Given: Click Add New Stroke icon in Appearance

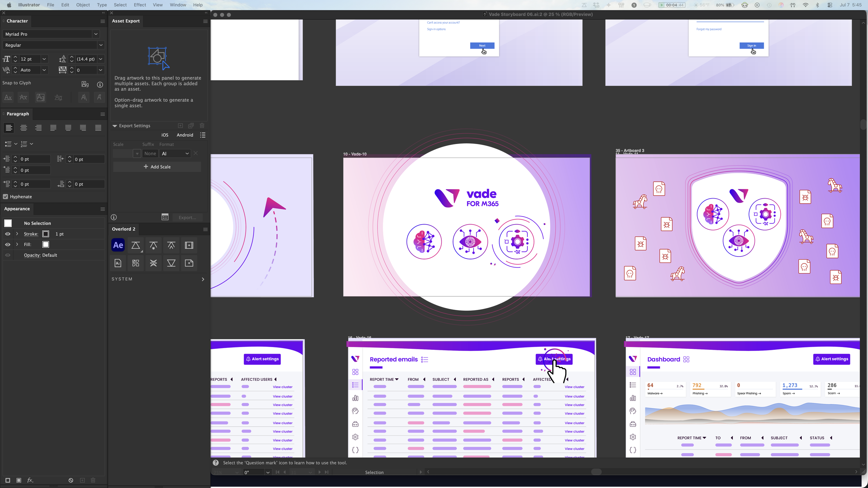Looking at the screenshot, I should click(8, 480).
